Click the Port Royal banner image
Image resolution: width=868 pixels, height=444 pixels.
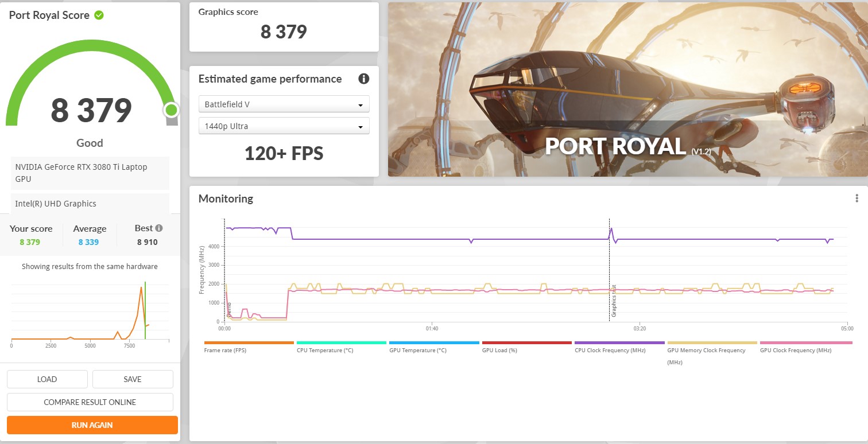pyautogui.click(x=627, y=89)
